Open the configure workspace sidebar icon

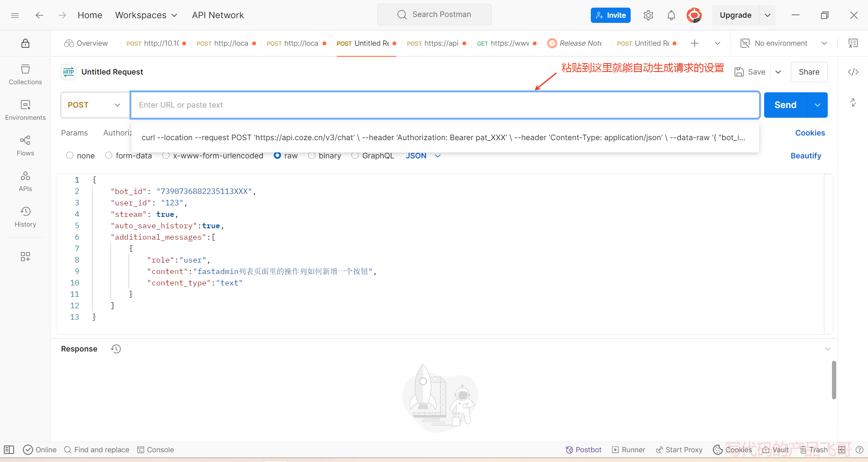coord(25,257)
